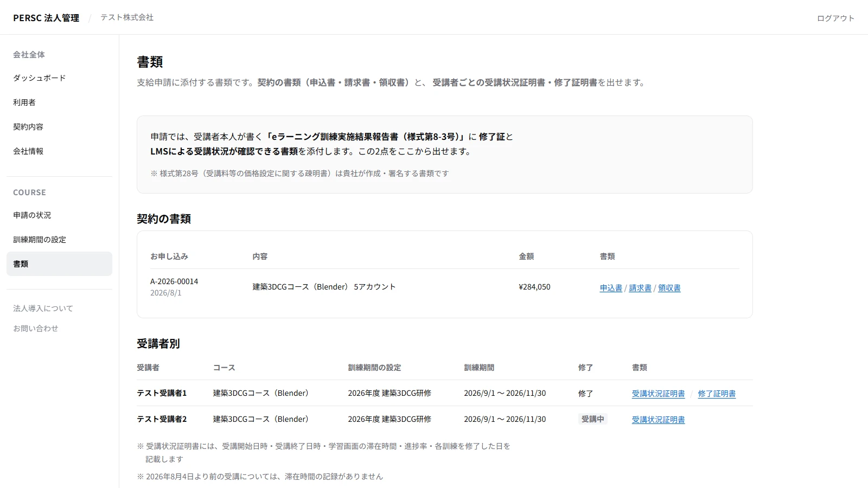Click the training period of テスト受講者1

coord(505,393)
